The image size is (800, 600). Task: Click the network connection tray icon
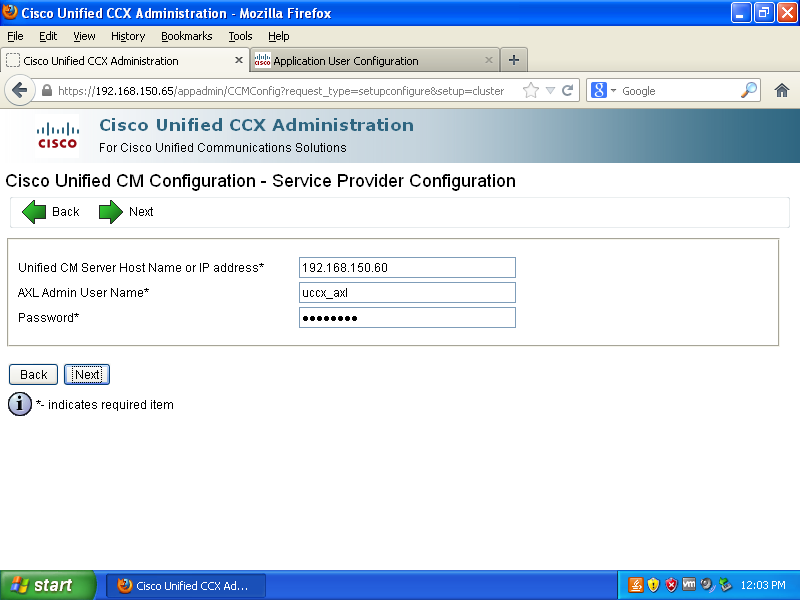coord(725,585)
